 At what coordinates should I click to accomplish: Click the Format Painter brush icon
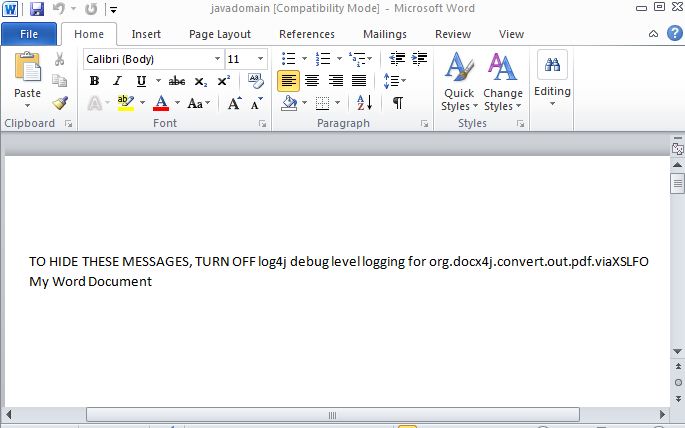click(x=60, y=102)
